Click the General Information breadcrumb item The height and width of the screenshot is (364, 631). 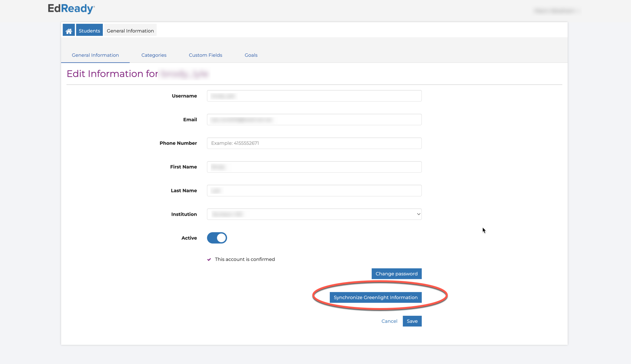coord(130,30)
